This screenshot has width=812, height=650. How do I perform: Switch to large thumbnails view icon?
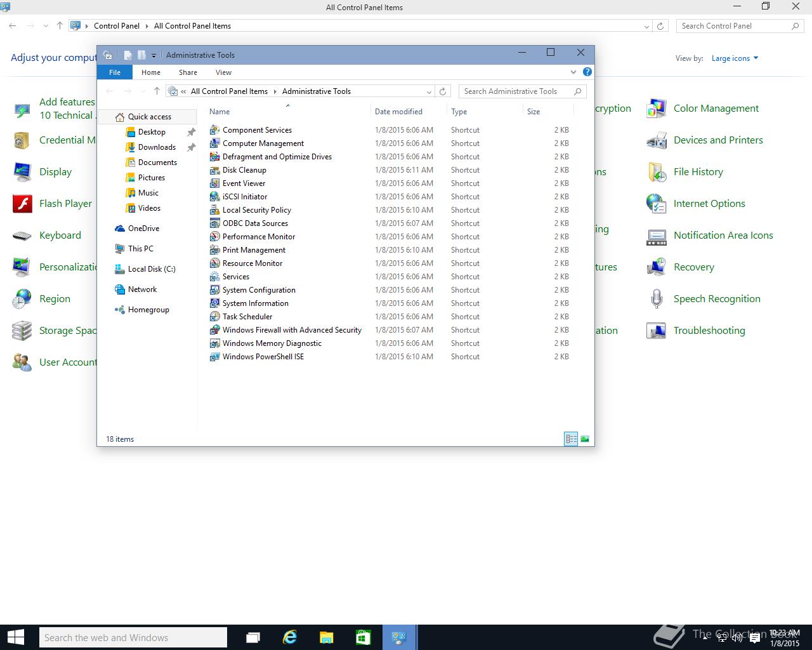pyautogui.click(x=584, y=439)
